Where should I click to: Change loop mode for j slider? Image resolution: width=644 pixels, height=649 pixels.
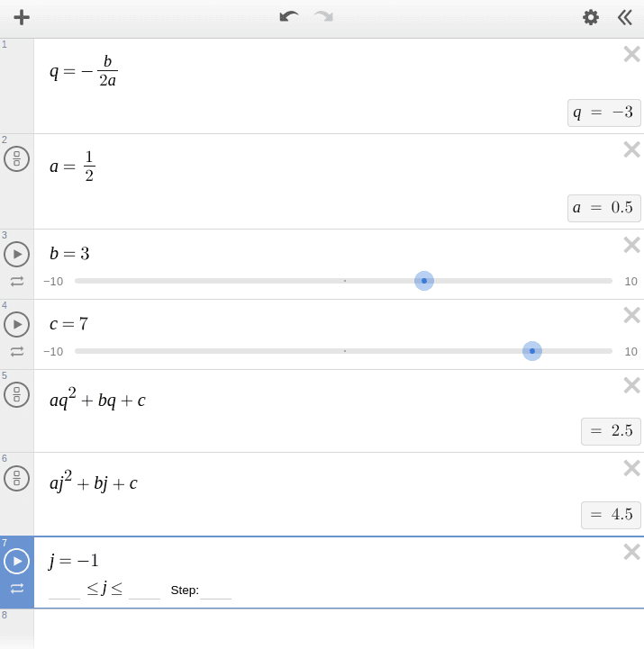pyautogui.click(x=17, y=589)
